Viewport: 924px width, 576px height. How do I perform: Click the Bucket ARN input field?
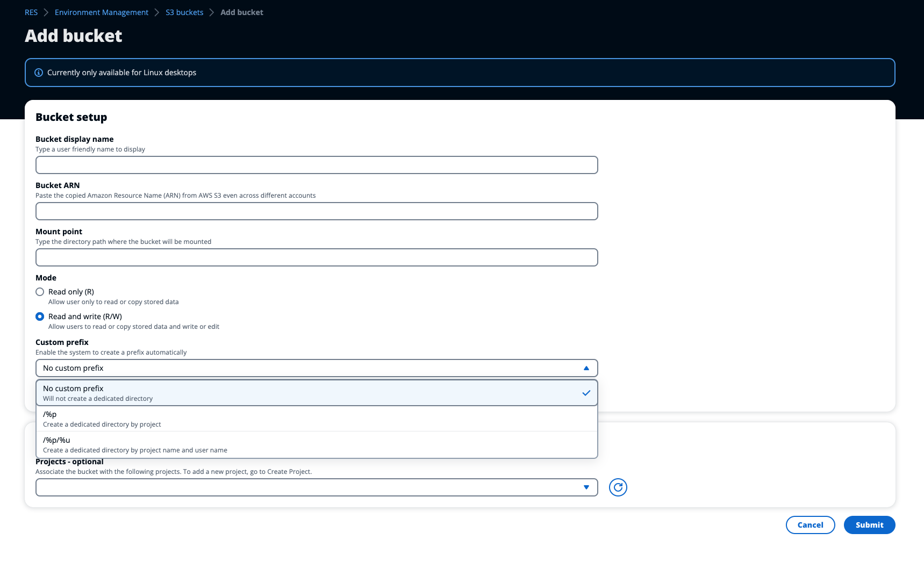(x=316, y=211)
